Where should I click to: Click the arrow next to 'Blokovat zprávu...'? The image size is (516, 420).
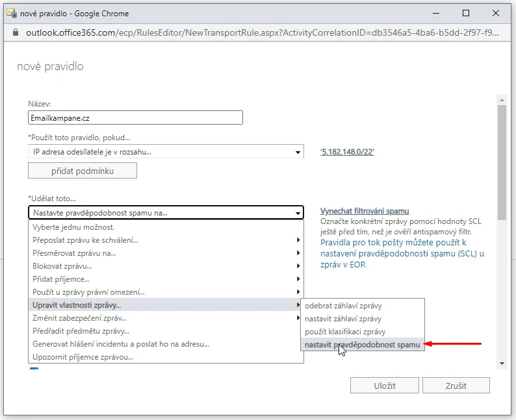point(298,266)
